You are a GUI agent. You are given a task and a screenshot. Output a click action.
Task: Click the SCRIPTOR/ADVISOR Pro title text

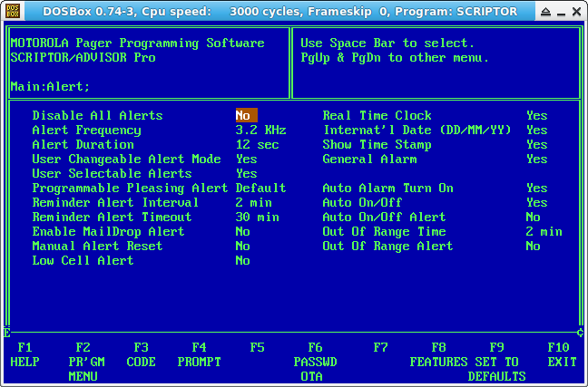[x=83, y=58]
